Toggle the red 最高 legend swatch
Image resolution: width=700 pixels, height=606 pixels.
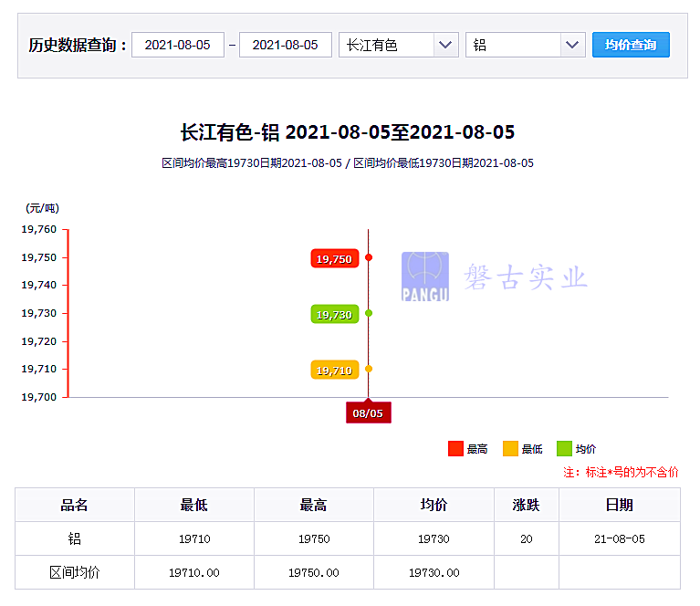tap(455, 449)
